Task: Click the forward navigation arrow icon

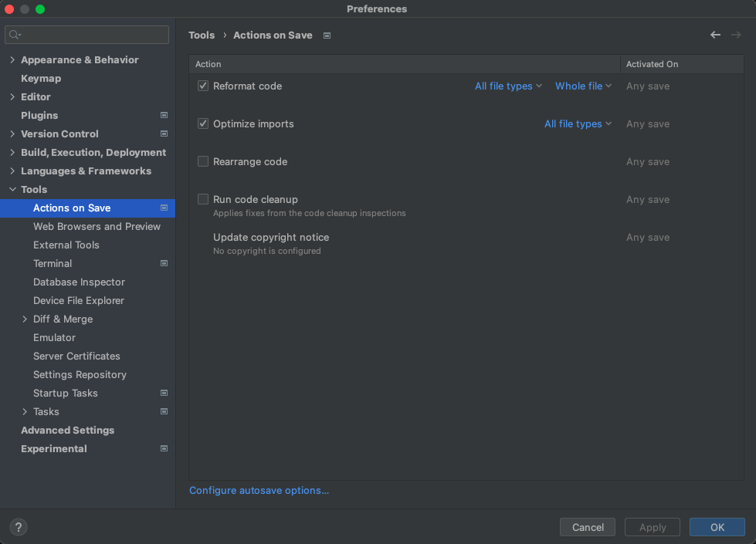Action: click(736, 35)
